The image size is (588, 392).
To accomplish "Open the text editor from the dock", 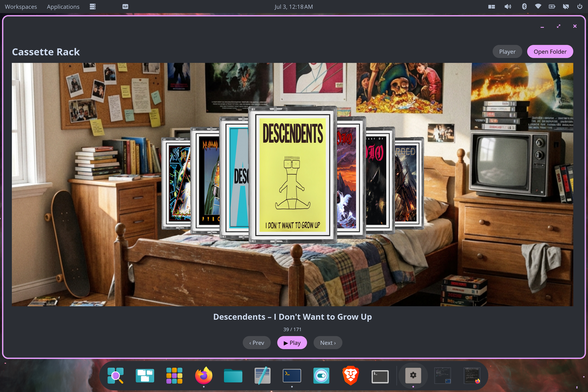I will click(262, 375).
